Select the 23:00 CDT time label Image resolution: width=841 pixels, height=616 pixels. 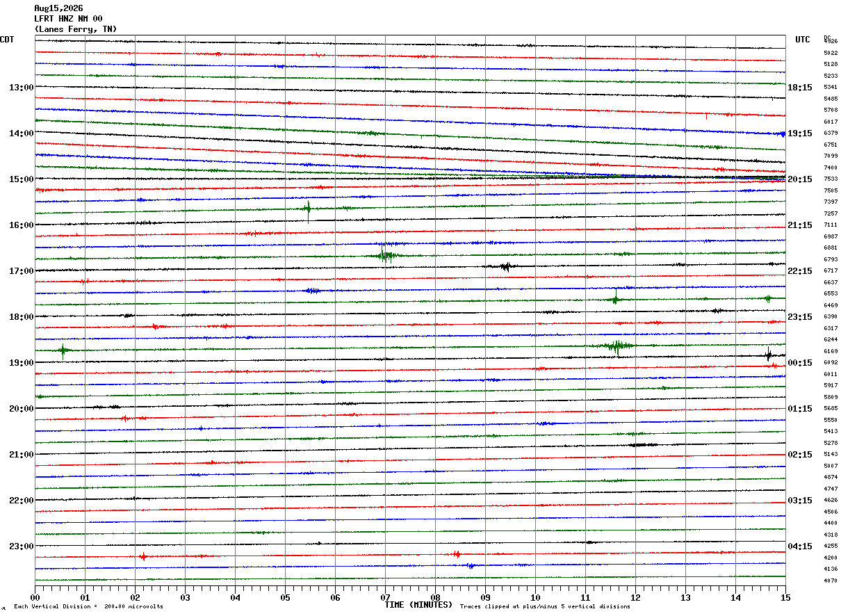point(22,546)
